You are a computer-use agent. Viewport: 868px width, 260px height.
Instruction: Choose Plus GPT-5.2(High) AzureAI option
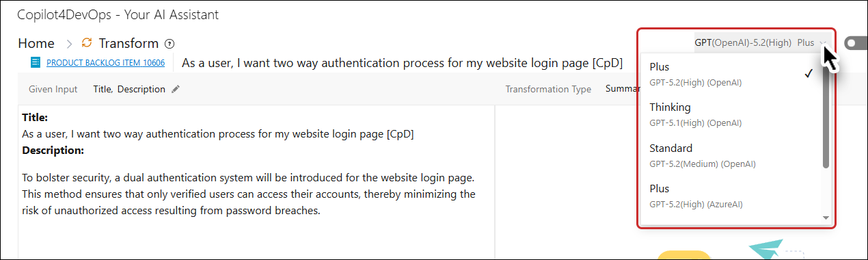(730, 196)
